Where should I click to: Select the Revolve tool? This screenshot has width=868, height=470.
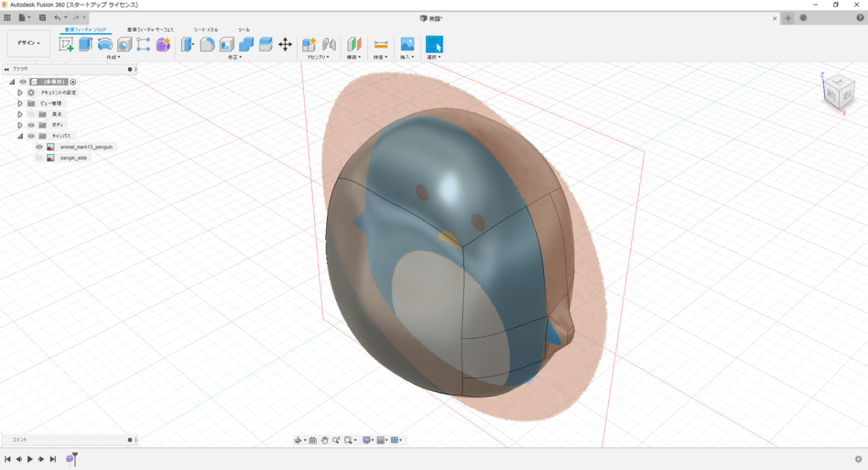(105, 45)
